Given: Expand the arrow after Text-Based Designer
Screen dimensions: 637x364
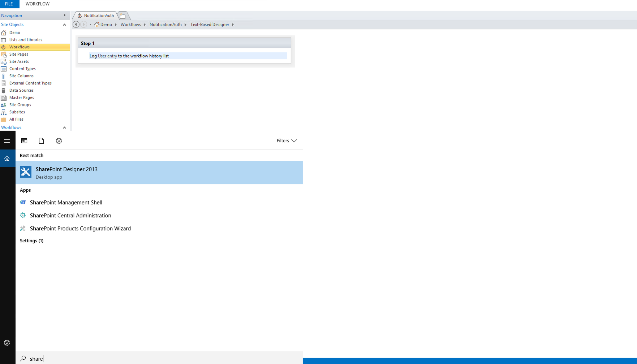Looking at the screenshot, I should pos(233,25).
